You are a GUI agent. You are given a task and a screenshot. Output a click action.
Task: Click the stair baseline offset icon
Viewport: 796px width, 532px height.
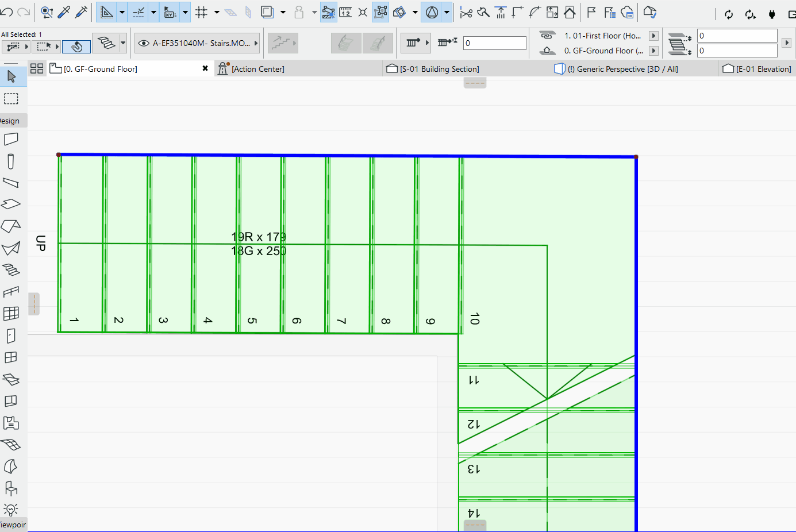pos(447,42)
